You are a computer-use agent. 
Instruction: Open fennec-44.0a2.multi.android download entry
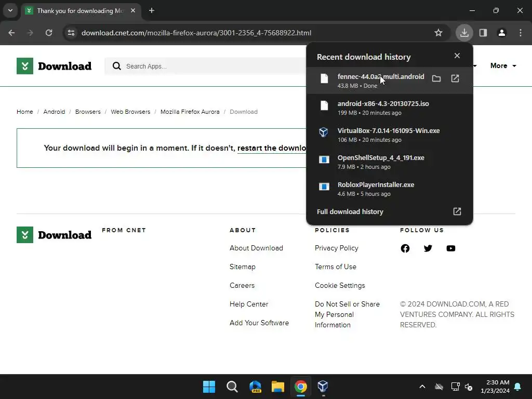390,81
